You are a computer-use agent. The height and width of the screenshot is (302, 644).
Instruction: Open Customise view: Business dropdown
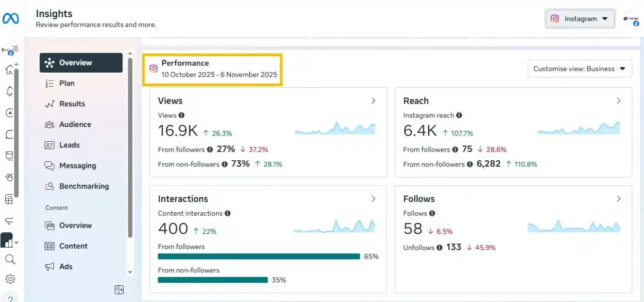pos(580,69)
